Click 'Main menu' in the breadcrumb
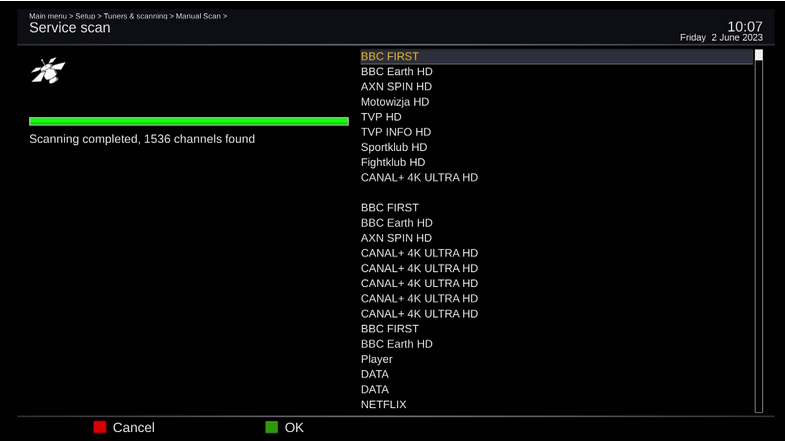 (x=48, y=16)
